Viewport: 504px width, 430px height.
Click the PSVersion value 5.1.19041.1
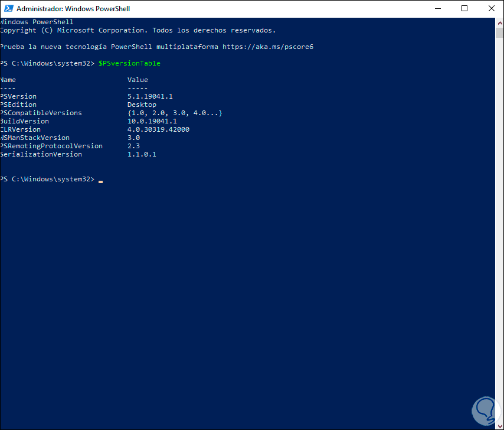click(150, 96)
